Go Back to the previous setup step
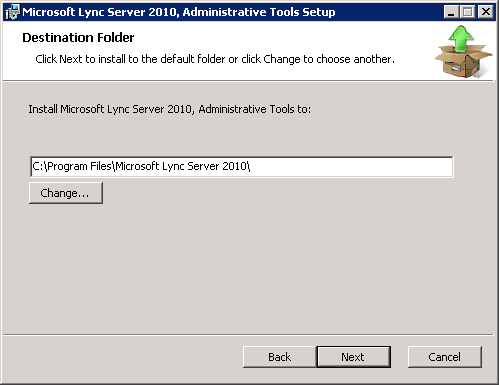Screen dimensions: 499x385 coord(279,357)
